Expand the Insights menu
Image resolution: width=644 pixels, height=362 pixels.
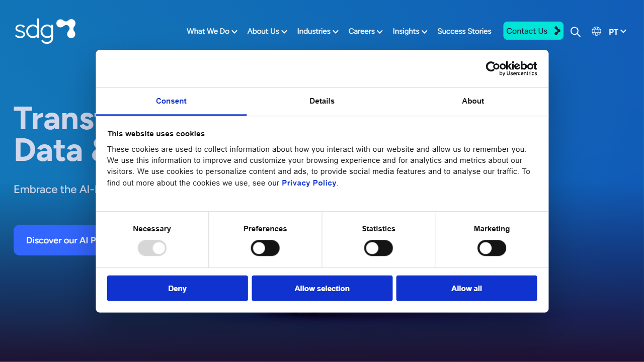[410, 31]
